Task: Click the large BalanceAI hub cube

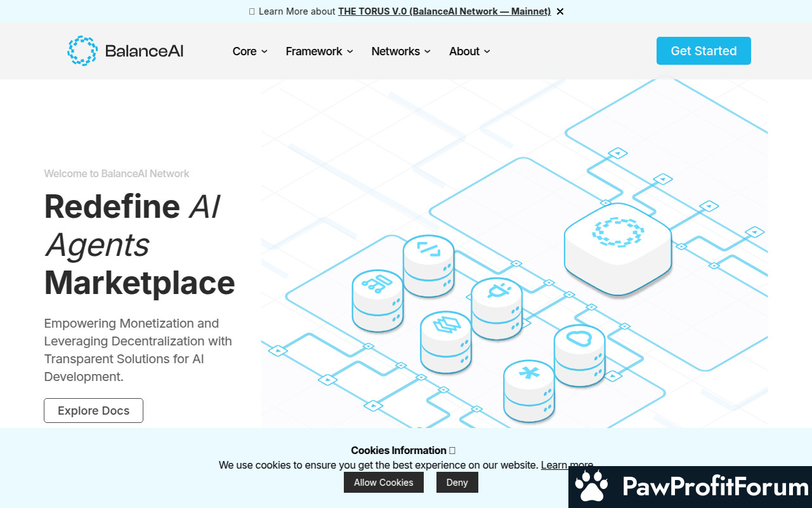Action: pyautogui.click(x=617, y=248)
